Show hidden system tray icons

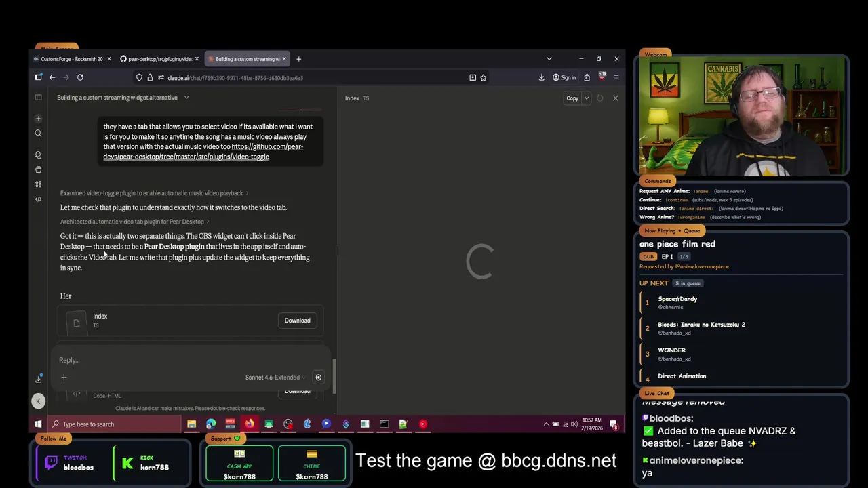click(x=546, y=424)
